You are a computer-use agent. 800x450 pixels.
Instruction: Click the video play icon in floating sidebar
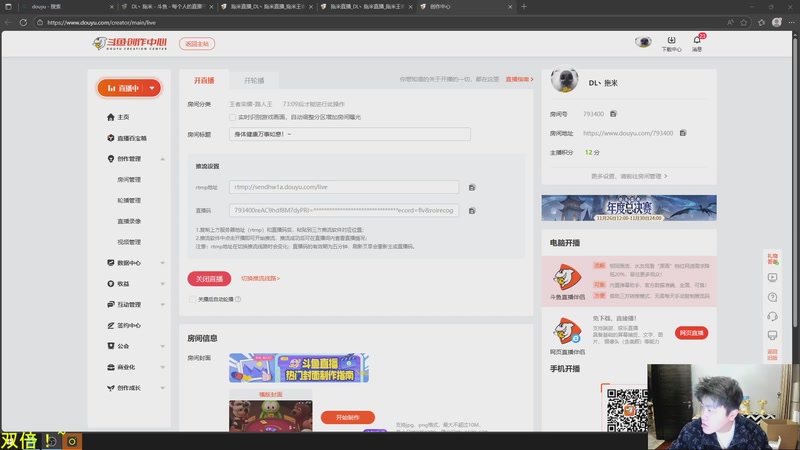[772, 278]
